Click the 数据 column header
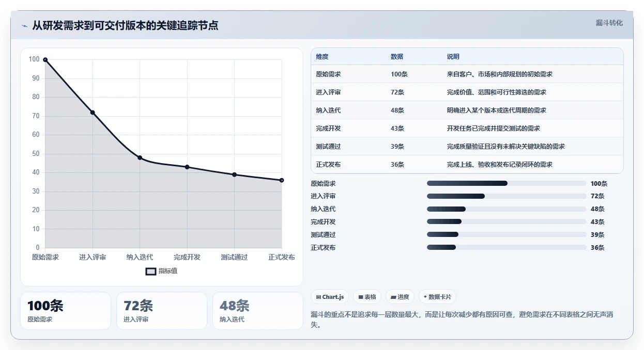The image size is (644, 350). [x=397, y=57]
